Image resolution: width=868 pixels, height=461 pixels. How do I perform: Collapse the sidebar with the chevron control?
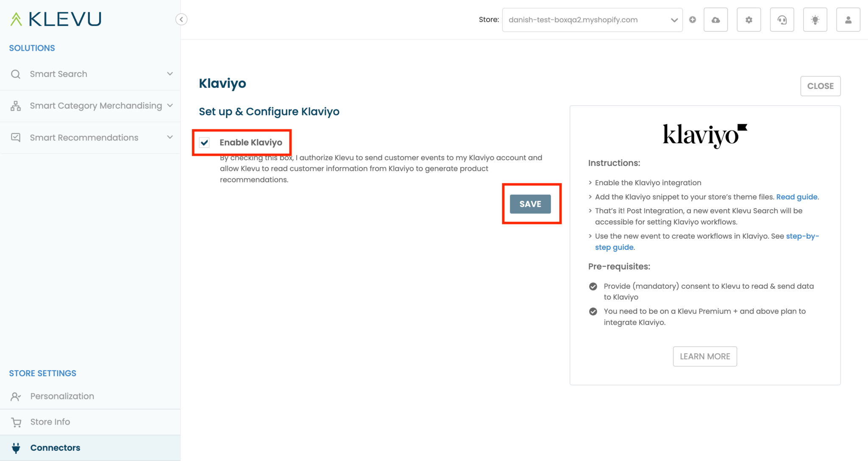pyautogui.click(x=181, y=19)
